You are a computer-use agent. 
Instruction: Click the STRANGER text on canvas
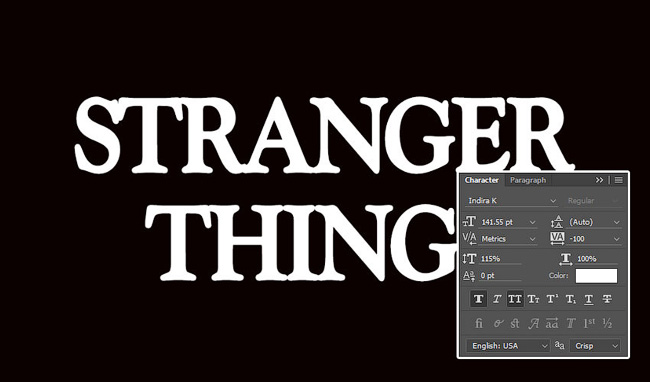(x=325, y=135)
